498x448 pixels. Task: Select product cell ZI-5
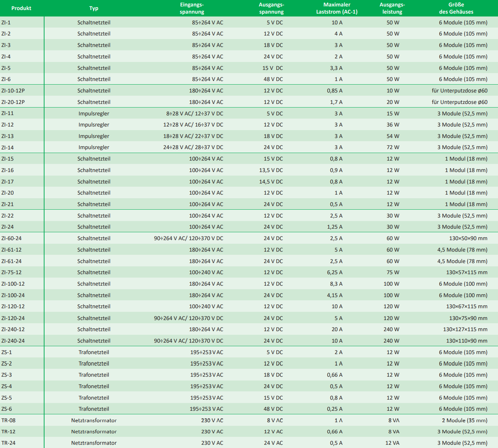[x=6, y=68]
